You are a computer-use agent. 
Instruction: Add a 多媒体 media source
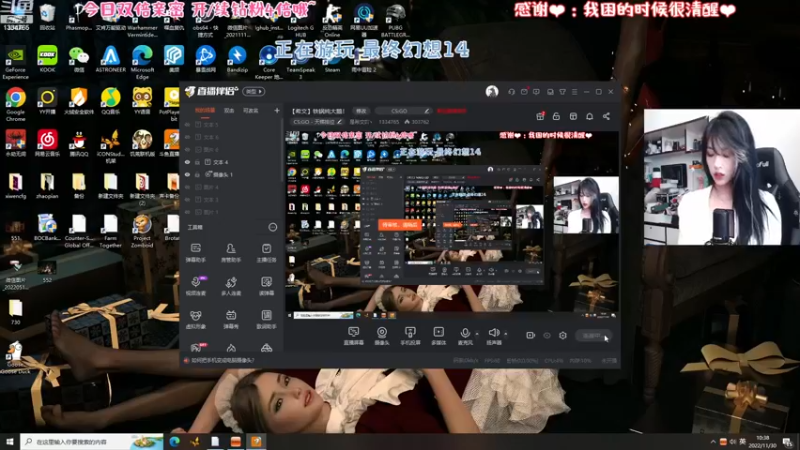click(x=438, y=336)
